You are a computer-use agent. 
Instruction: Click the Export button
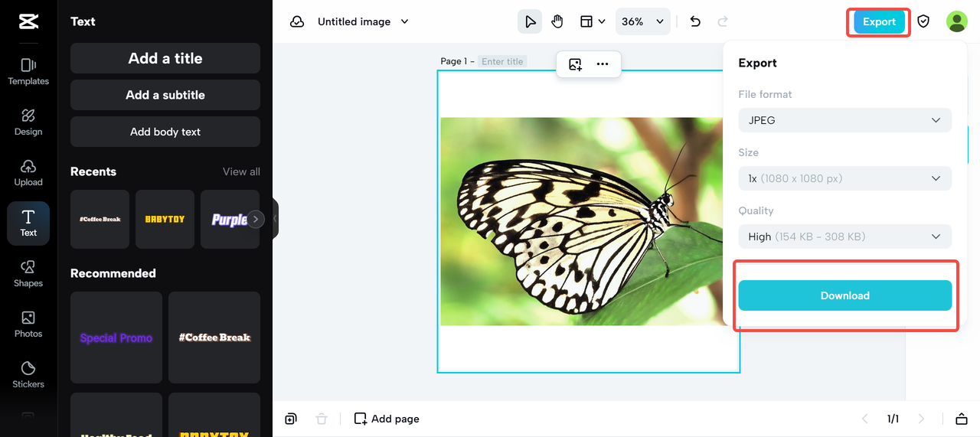pos(879,21)
